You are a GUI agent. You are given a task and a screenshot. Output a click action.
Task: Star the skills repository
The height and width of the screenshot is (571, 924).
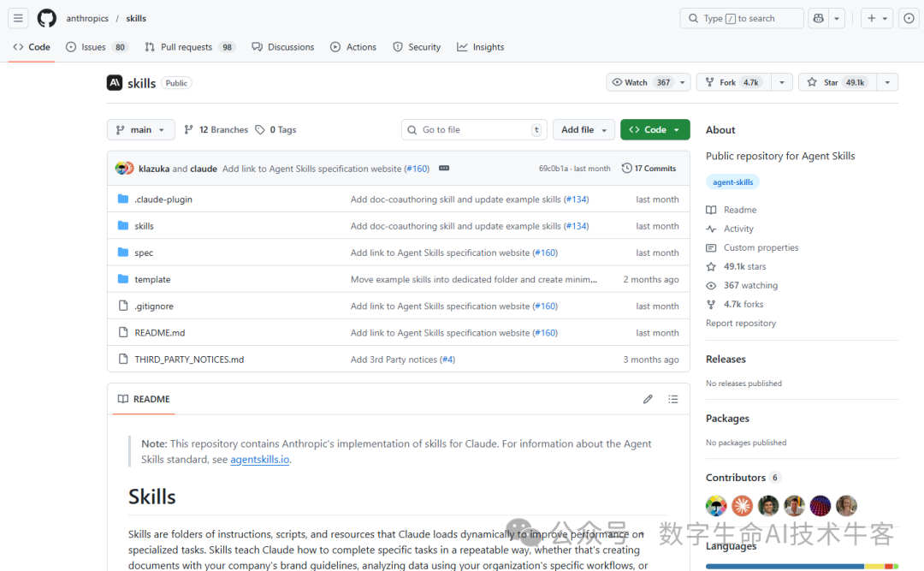pos(838,82)
